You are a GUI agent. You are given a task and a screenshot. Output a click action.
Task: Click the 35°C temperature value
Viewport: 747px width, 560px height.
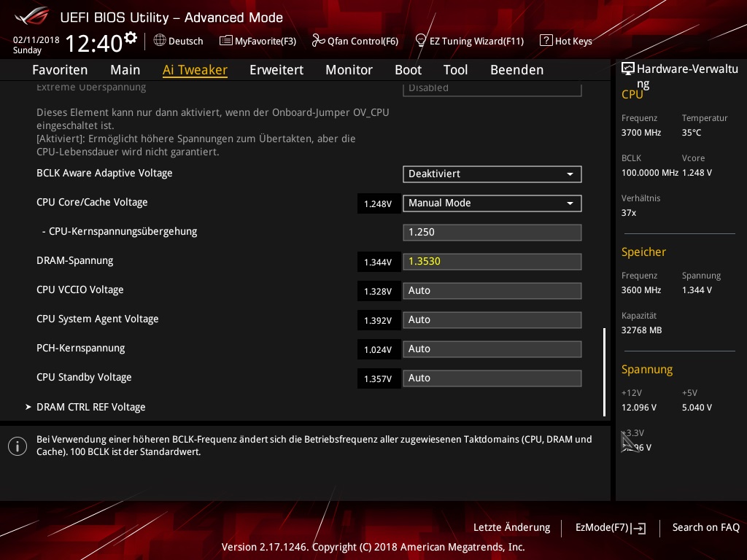tap(692, 133)
